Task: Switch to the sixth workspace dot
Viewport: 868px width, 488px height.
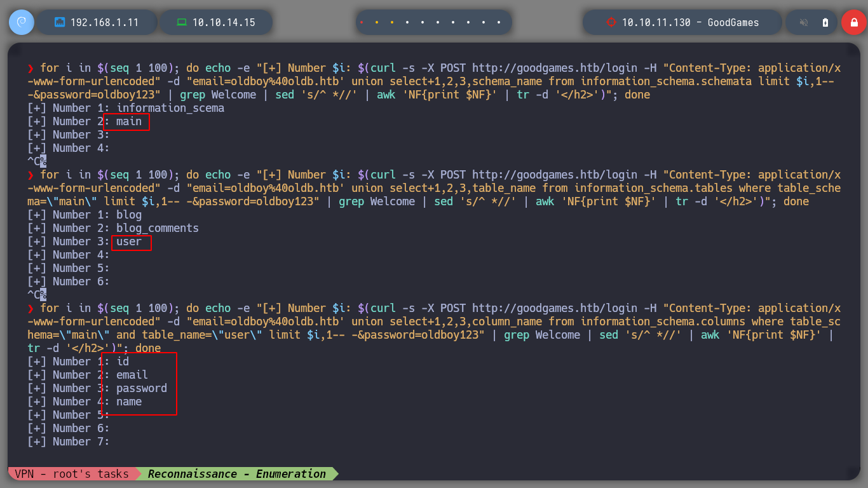Action: coord(438,22)
